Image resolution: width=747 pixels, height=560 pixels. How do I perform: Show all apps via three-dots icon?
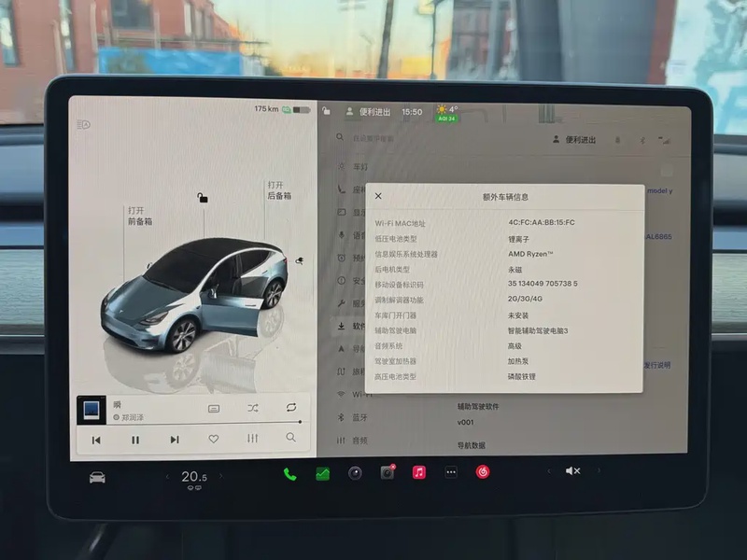coord(451,472)
